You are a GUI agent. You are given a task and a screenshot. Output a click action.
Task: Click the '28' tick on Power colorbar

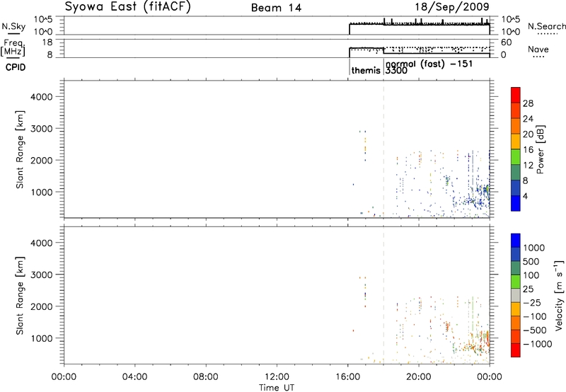[528, 103]
